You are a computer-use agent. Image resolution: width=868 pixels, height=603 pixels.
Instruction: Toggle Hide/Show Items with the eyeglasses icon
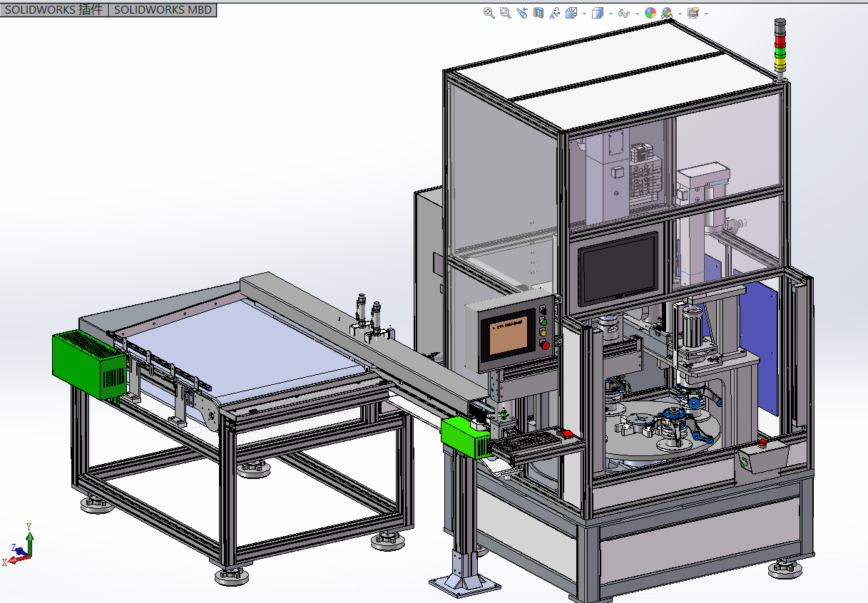[x=623, y=13]
